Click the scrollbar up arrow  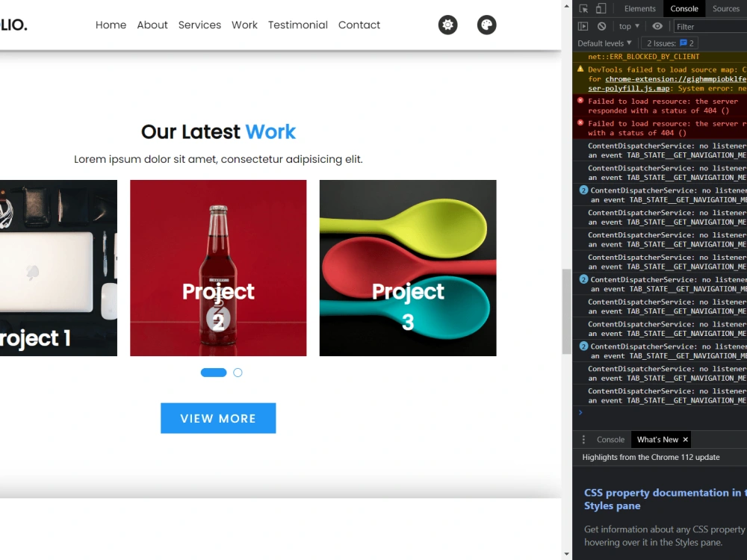click(566, 6)
